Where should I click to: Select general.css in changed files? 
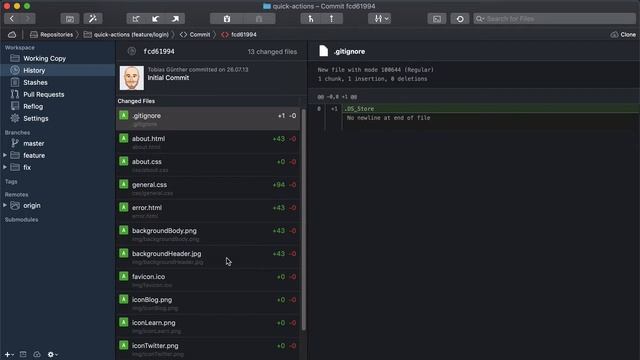(209, 188)
